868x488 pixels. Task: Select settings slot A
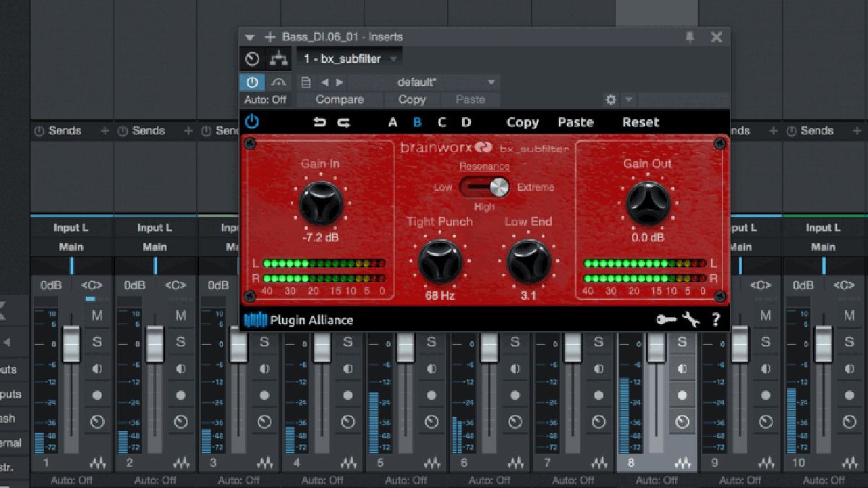pos(393,122)
